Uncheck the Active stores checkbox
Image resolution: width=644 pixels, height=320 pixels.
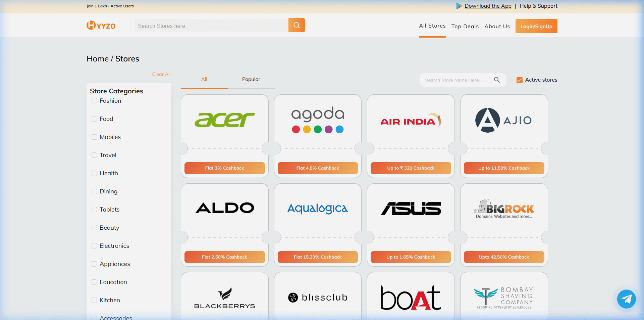(519, 80)
